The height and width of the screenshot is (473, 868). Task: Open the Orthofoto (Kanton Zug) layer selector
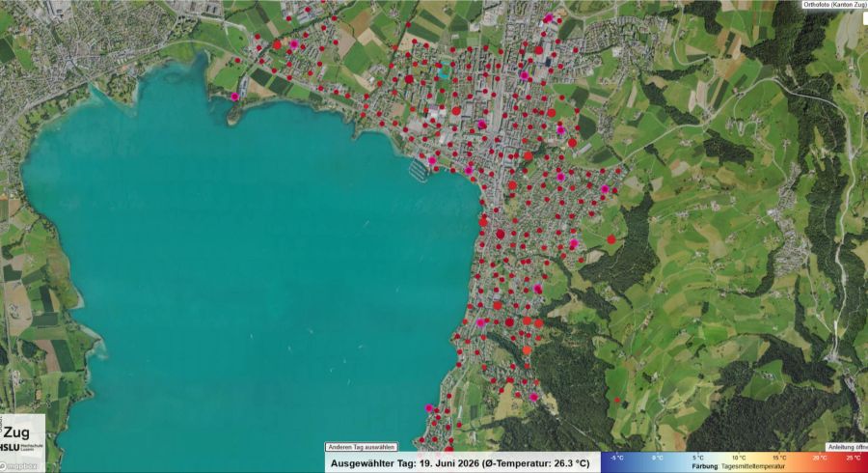click(x=835, y=5)
